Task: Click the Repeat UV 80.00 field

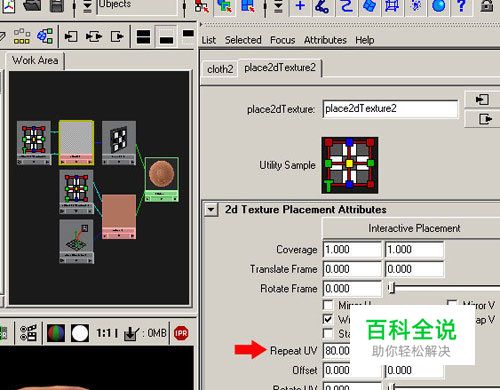Action: [337, 351]
